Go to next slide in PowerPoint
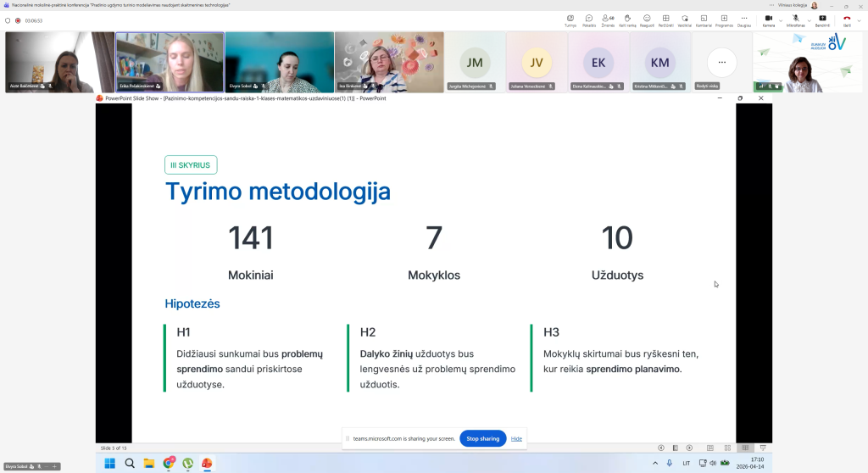 point(689,448)
